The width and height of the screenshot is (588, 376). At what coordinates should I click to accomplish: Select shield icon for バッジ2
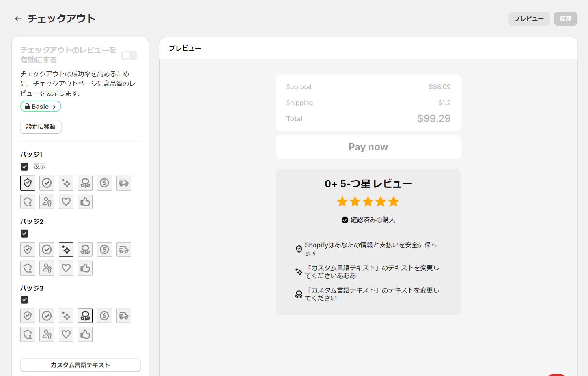(x=28, y=249)
